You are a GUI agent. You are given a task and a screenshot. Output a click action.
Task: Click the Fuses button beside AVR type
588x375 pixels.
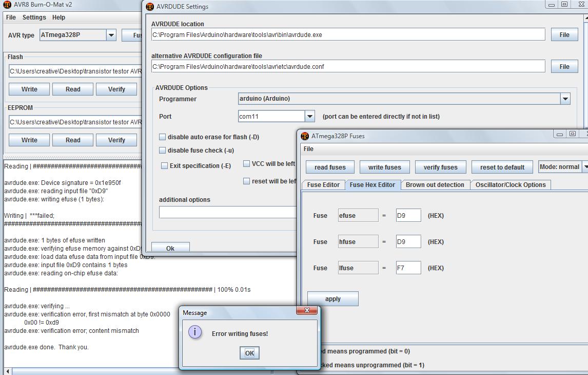(132, 35)
